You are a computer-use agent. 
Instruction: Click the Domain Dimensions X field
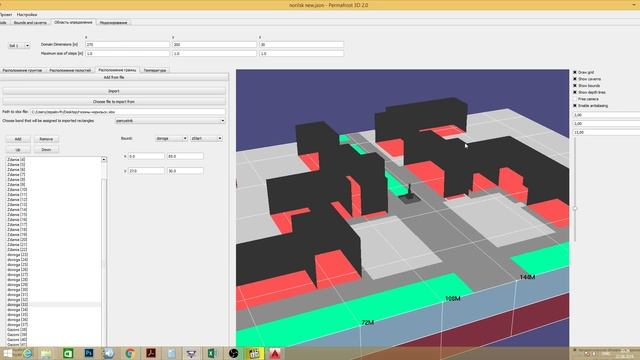[x=127, y=44]
